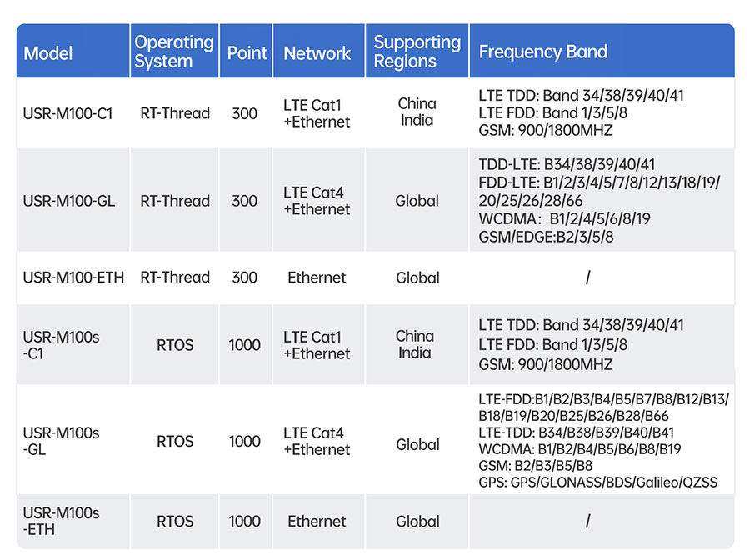Image resolution: width=750 pixels, height=560 pixels.
Task: Click the USR-M100-GL model name
Action: click(x=69, y=201)
